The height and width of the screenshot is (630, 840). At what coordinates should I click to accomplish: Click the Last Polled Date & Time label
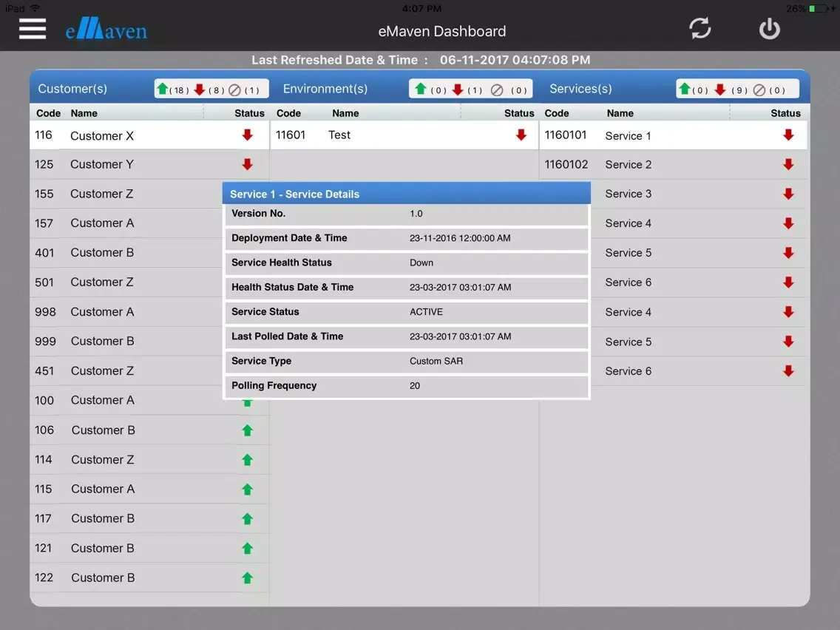[287, 336]
